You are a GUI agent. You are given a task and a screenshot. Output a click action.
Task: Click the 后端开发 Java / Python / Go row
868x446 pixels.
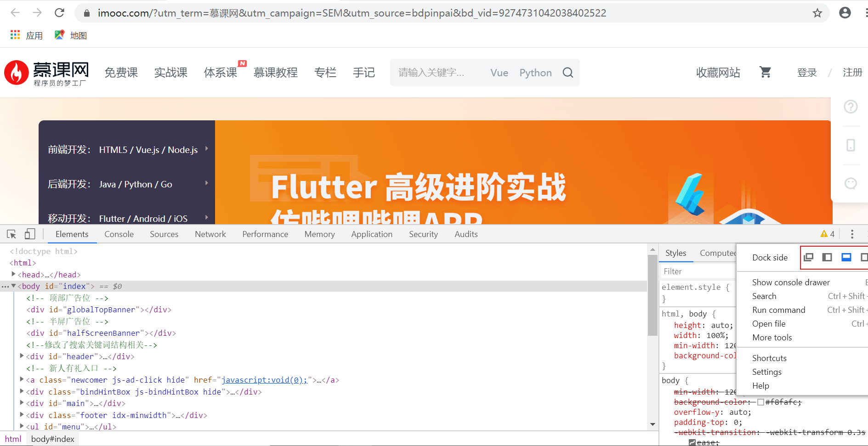(127, 184)
